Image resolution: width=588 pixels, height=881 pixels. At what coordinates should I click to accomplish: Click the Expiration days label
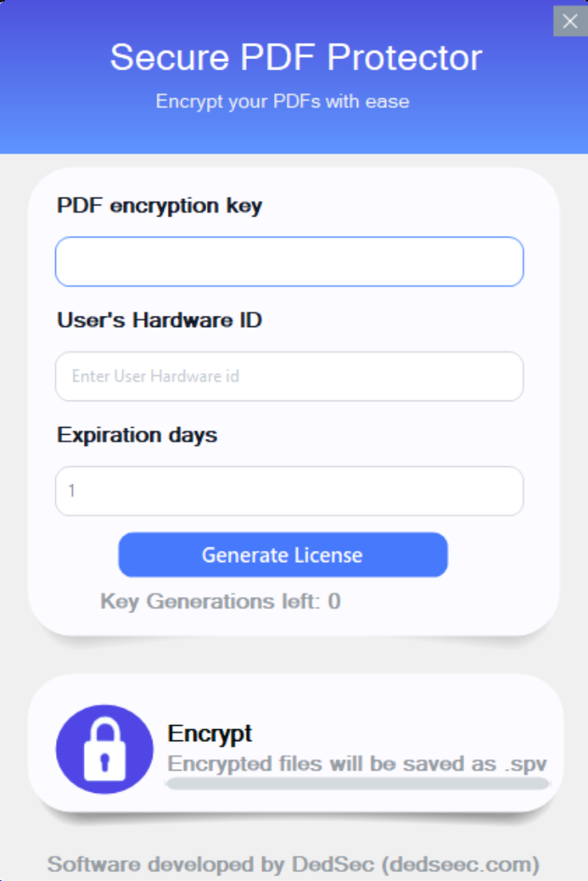click(x=137, y=436)
